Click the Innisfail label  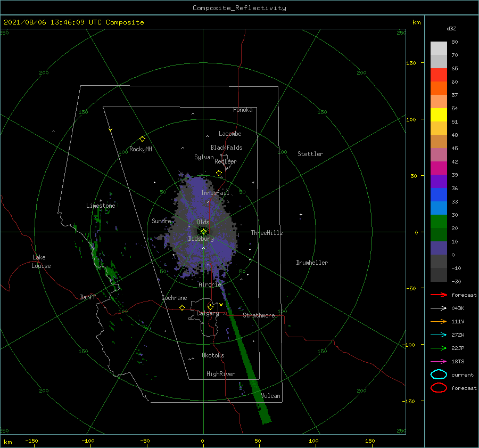[215, 193]
